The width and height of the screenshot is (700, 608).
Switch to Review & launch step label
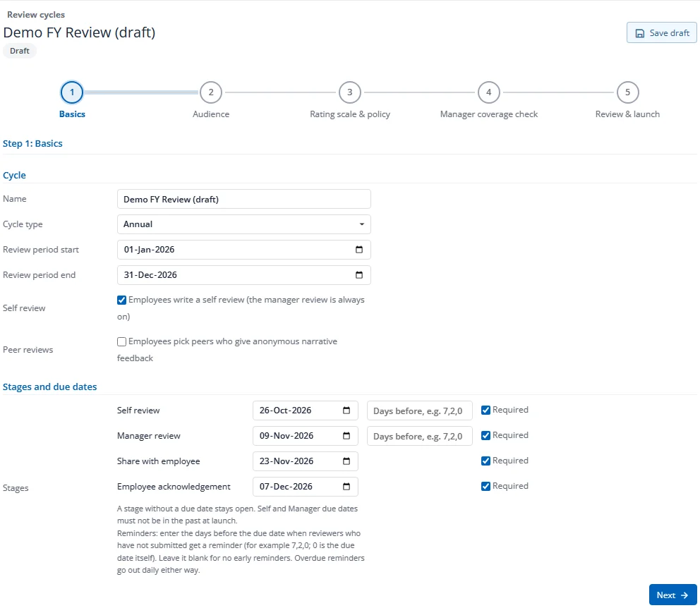click(628, 114)
